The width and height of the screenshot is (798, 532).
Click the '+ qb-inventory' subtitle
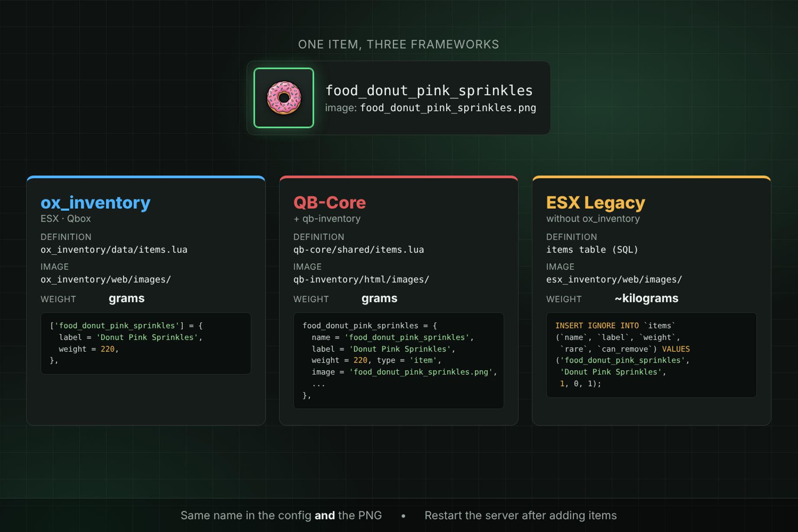click(327, 218)
